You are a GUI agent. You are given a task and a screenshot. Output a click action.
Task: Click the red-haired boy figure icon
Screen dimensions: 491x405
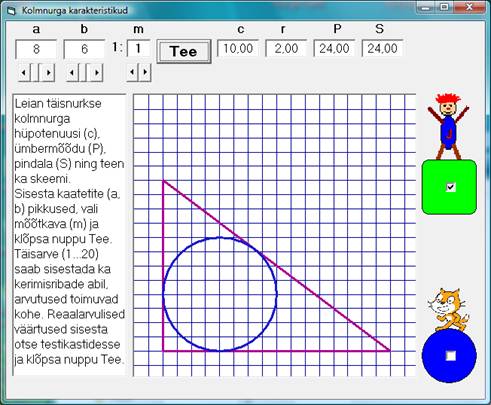(449, 127)
